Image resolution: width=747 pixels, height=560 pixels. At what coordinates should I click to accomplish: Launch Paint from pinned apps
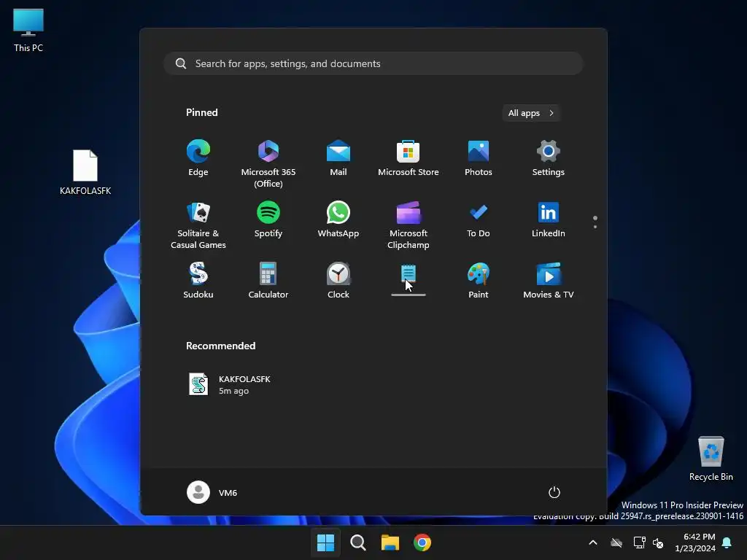[479, 281]
